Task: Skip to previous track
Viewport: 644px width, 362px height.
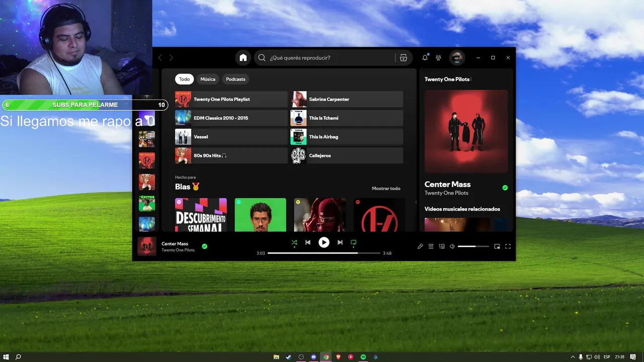Action: tap(308, 242)
